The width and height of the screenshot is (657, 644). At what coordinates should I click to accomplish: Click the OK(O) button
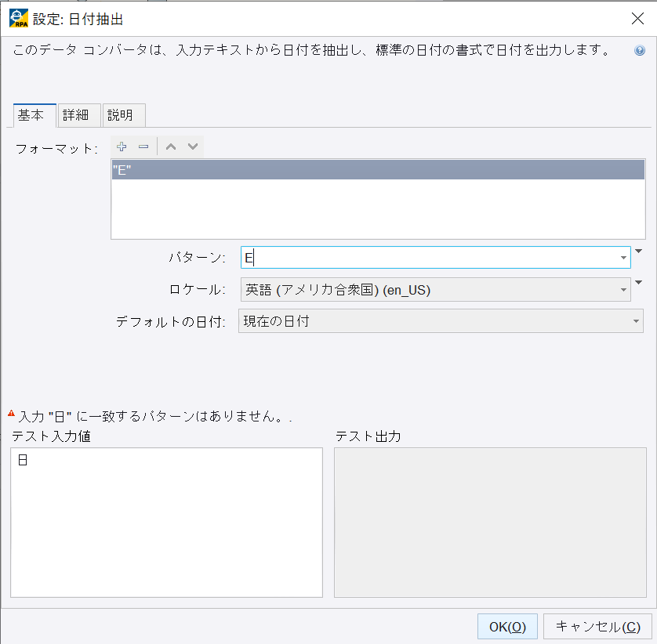click(507, 627)
